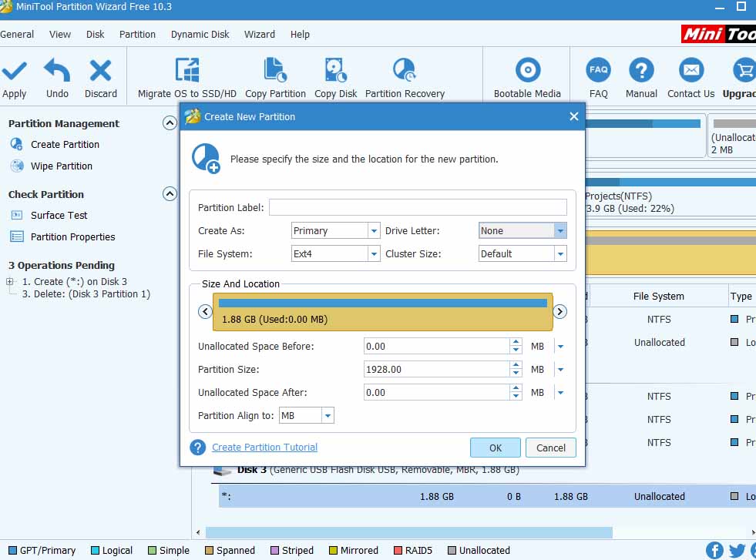Select Wipe Partition in sidebar
Viewport: 756px width, 560px height.
(x=61, y=166)
